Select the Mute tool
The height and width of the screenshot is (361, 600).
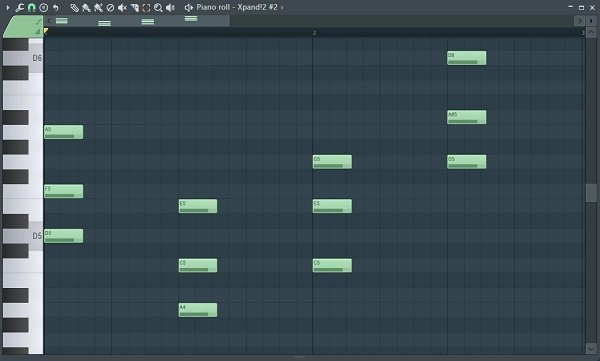tap(122, 7)
